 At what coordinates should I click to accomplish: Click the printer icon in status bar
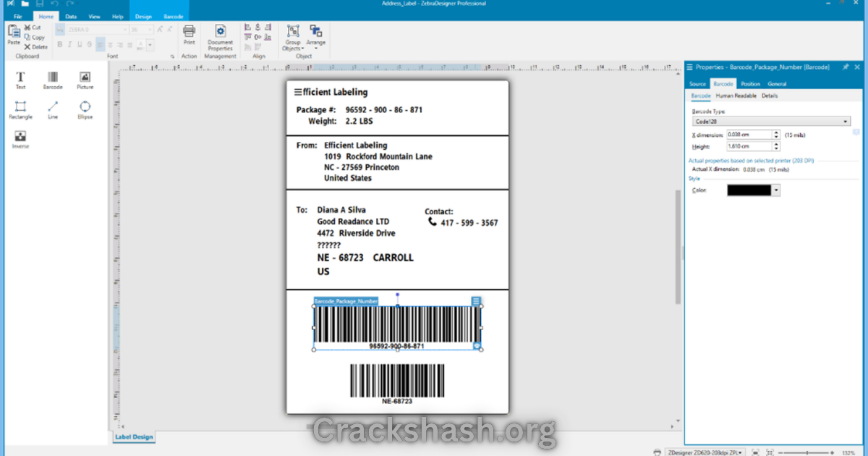coord(657,452)
